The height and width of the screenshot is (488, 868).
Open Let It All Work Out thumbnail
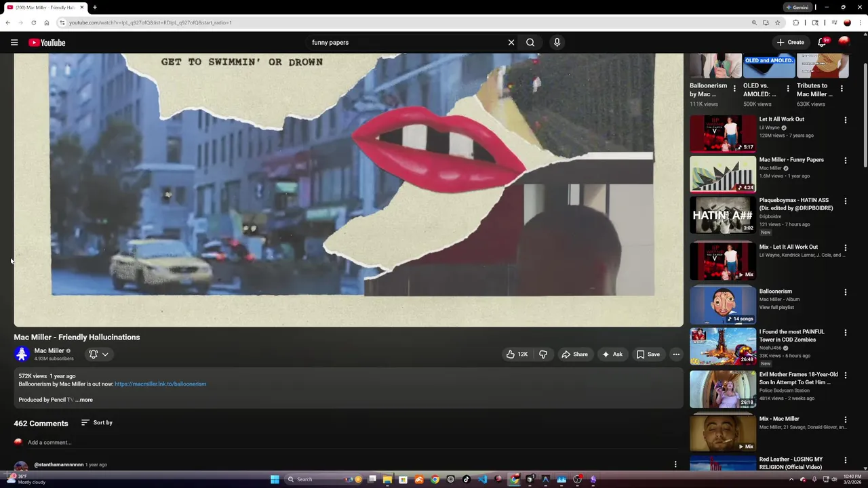[723, 134]
